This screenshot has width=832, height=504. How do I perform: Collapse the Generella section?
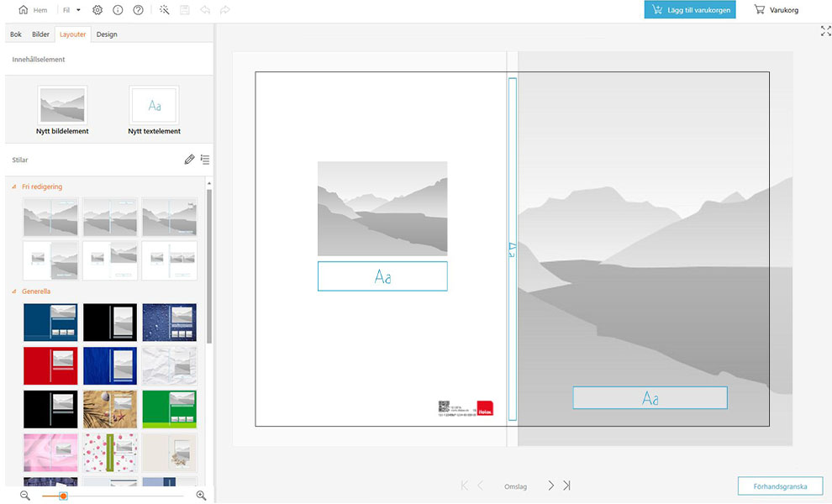(x=14, y=291)
